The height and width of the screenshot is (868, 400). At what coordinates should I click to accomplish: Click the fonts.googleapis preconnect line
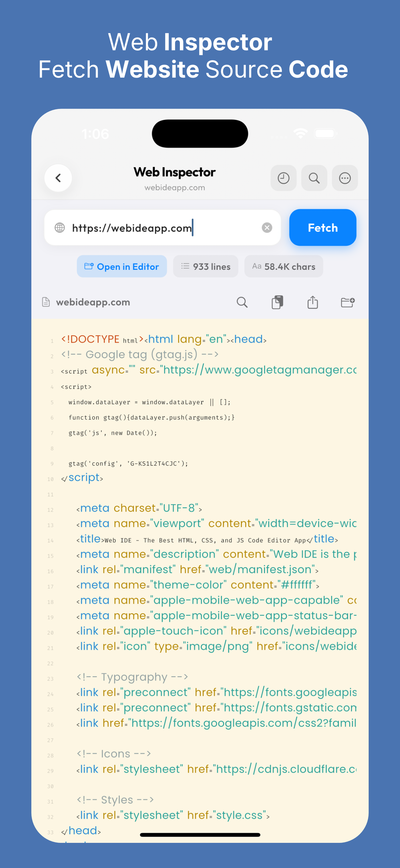(x=216, y=693)
